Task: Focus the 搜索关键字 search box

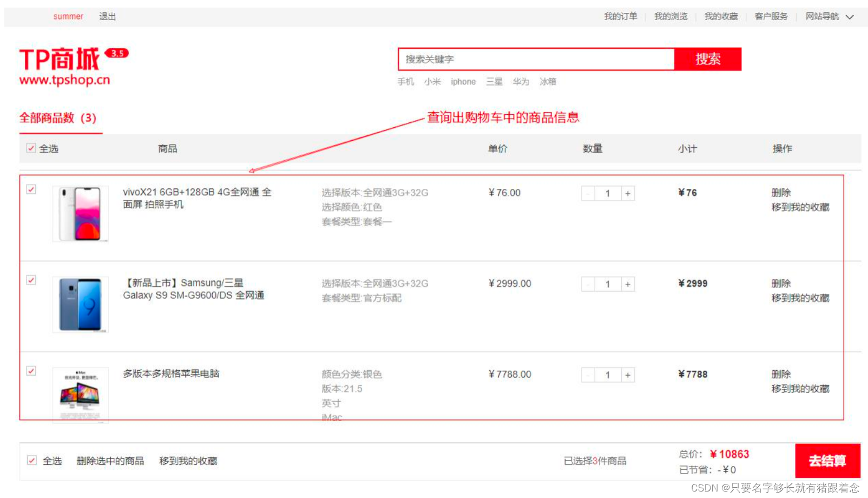Action: 536,59
